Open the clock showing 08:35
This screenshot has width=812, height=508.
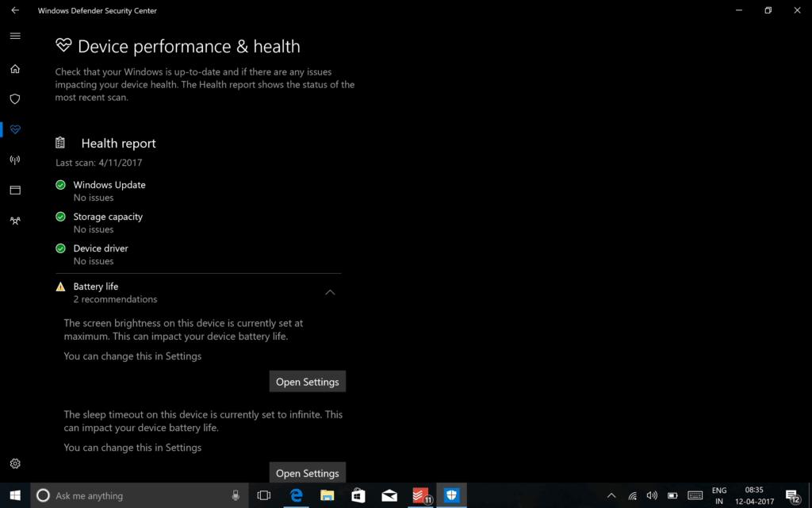(755, 495)
